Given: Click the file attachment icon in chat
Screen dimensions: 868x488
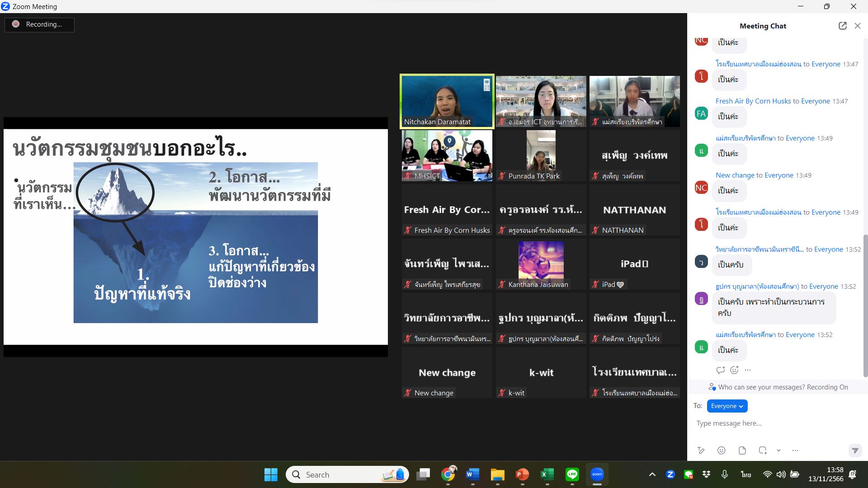Looking at the screenshot, I should click(x=742, y=450).
